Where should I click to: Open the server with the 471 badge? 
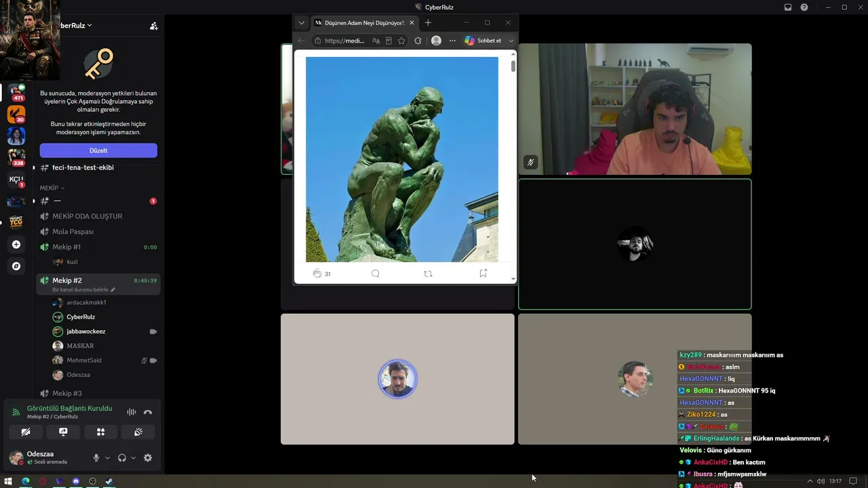(x=16, y=92)
